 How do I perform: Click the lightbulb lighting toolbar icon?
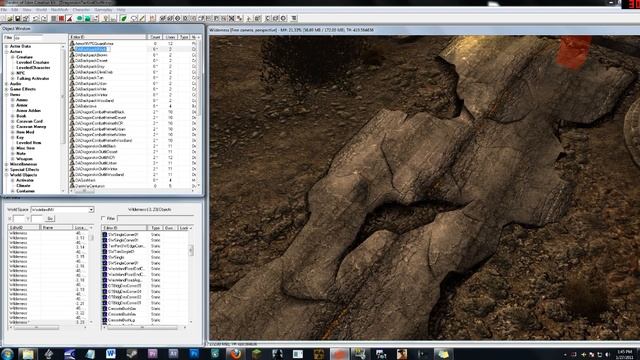coord(106,18)
